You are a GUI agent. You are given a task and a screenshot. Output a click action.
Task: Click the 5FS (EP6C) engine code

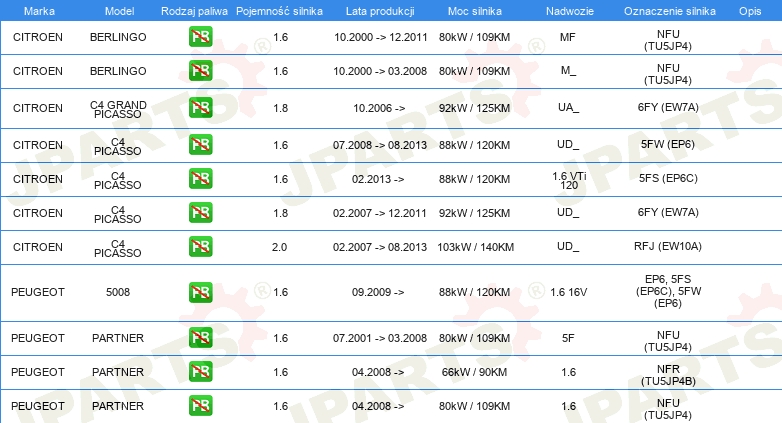point(668,178)
